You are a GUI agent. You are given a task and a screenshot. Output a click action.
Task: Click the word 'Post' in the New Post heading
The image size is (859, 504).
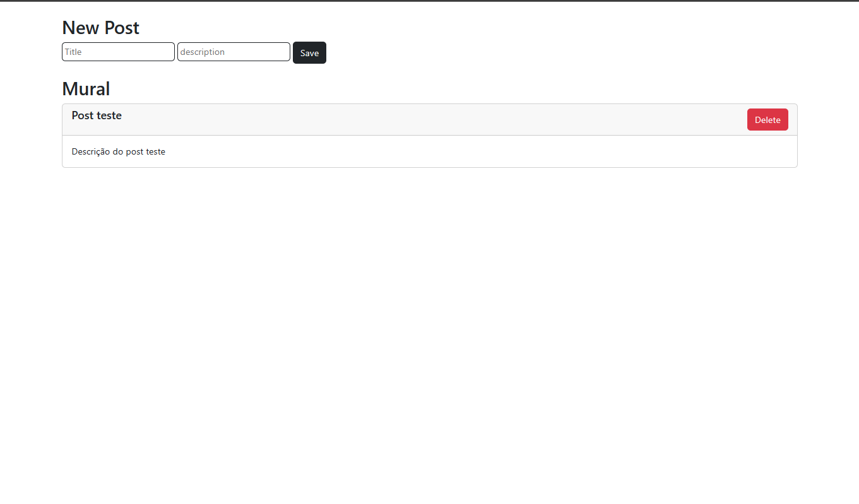[x=122, y=28]
